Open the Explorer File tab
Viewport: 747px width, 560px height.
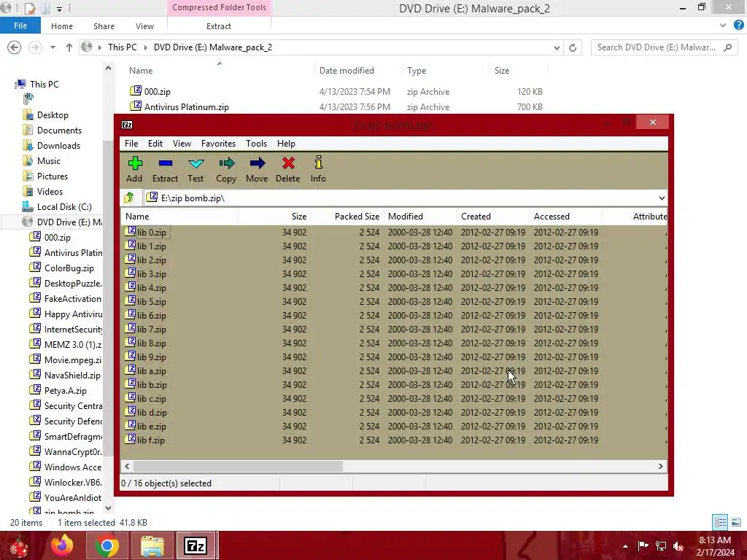pos(20,26)
